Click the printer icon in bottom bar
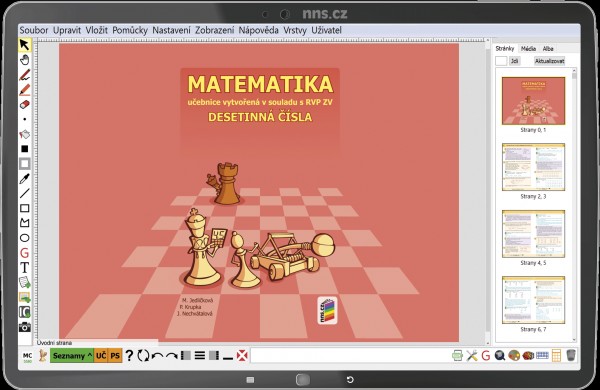 point(457,356)
